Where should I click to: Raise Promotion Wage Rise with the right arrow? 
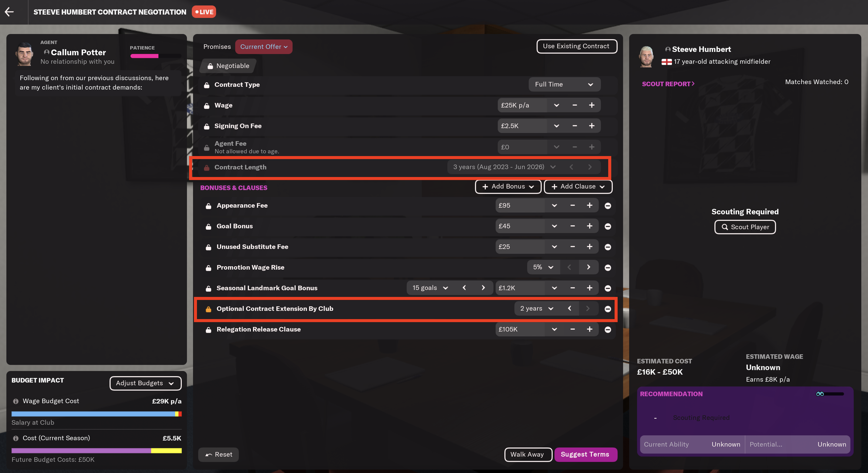click(x=588, y=267)
